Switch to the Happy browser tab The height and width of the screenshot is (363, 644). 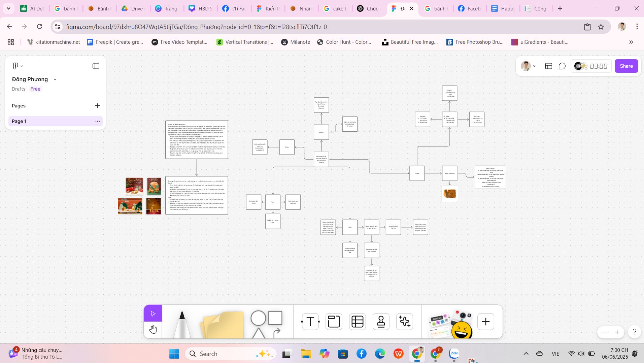[503, 8]
